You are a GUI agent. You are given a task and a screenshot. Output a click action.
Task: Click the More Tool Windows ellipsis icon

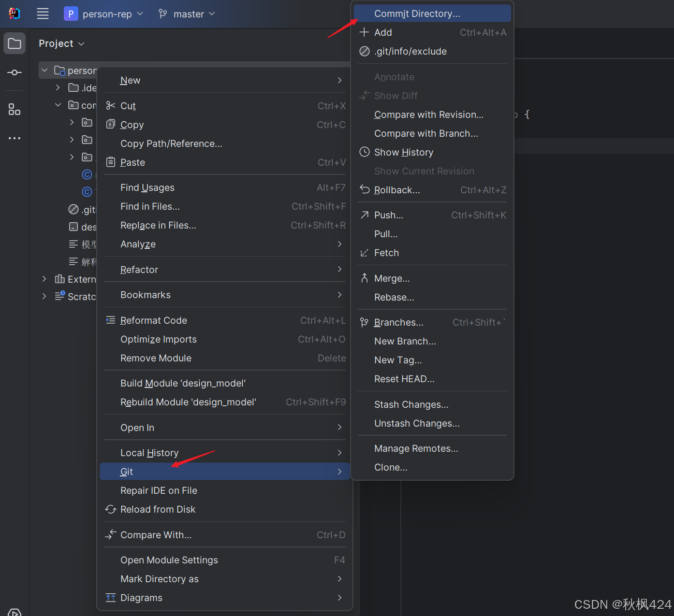coord(14,138)
